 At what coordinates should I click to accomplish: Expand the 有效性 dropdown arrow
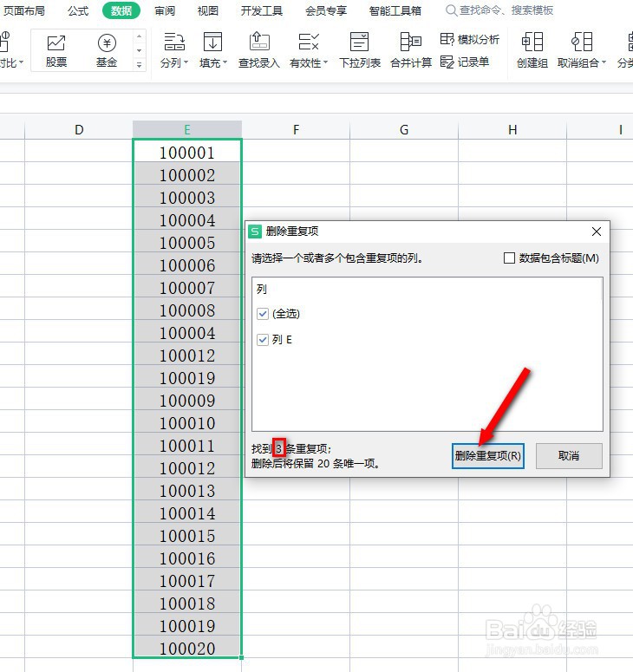point(325,63)
